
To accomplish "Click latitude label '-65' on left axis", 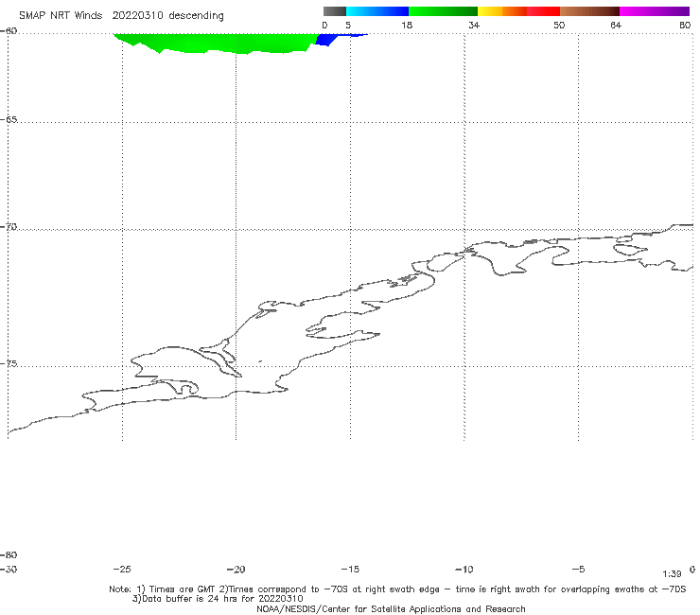I will pyautogui.click(x=9, y=120).
